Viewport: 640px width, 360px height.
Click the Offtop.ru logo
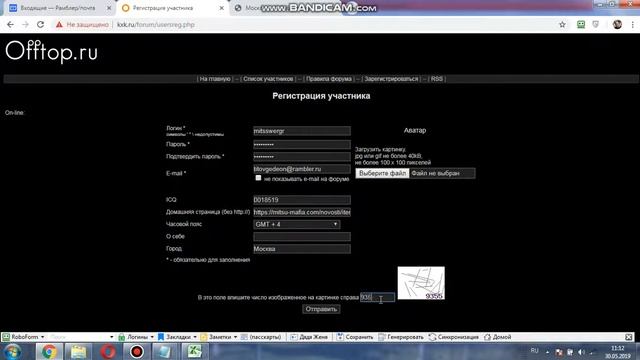click(x=51, y=51)
